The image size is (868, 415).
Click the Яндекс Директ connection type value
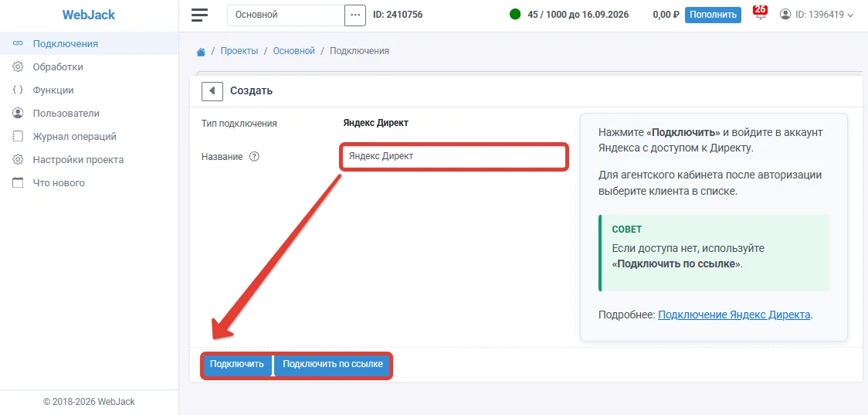click(x=376, y=123)
